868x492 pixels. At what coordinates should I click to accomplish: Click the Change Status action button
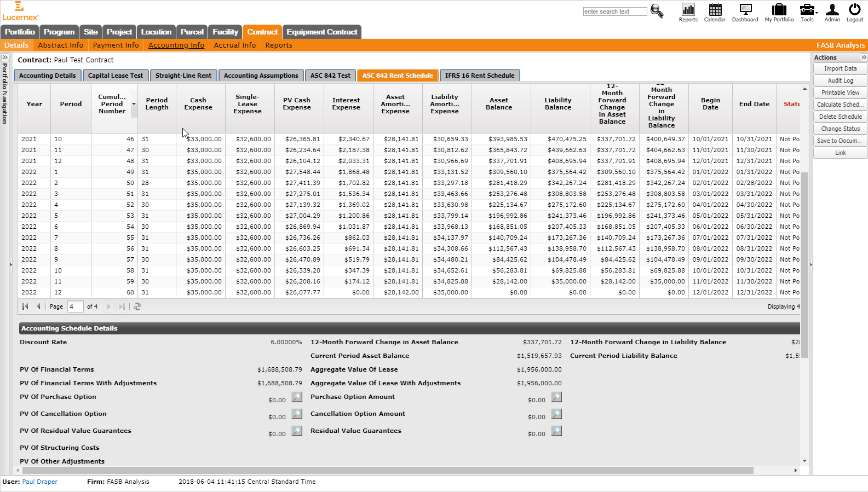[841, 129]
